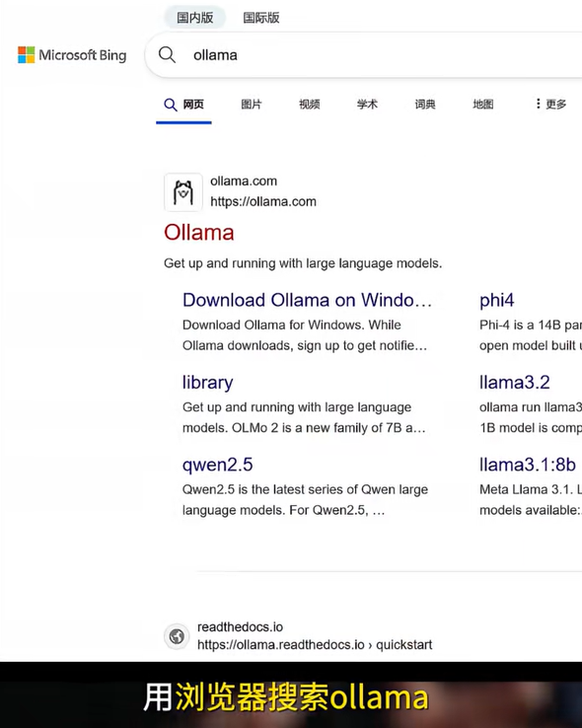This screenshot has height=728, width=582.
Task: Open the 学术 search tab
Action: (367, 104)
